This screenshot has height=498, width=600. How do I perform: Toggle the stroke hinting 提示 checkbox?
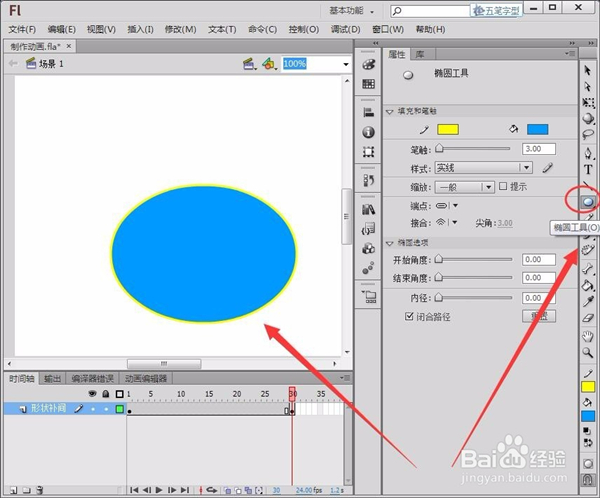[503, 186]
